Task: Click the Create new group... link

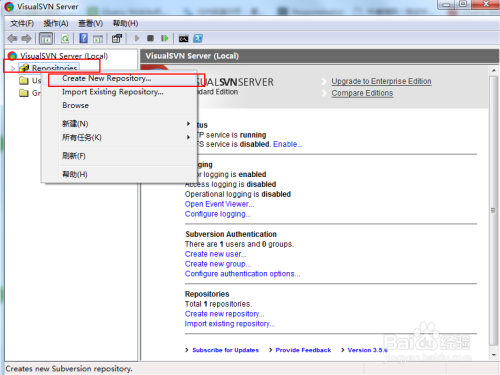Action: coord(218,264)
